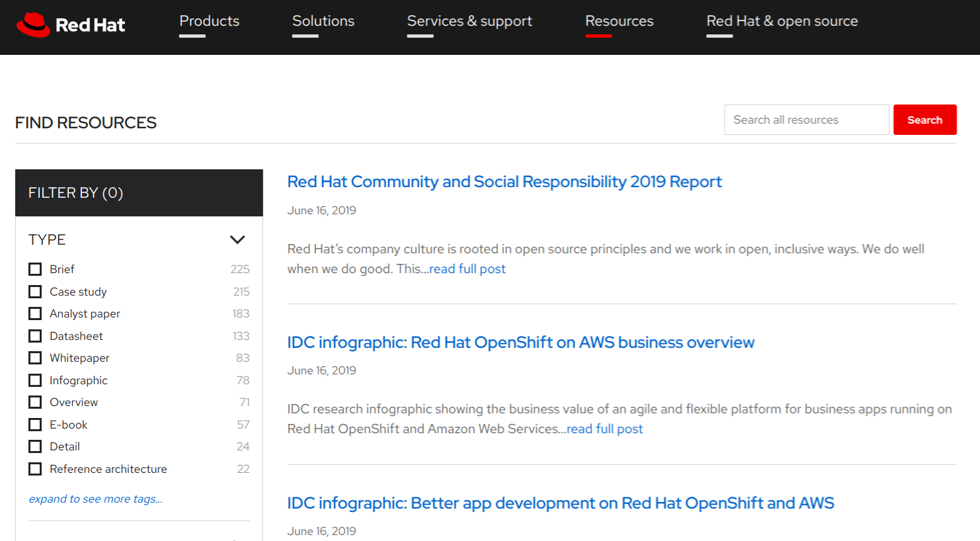Viewport: 980px width, 541px height.
Task: Click the Analyst paper count 183
Action: click(x=241, y=313)
